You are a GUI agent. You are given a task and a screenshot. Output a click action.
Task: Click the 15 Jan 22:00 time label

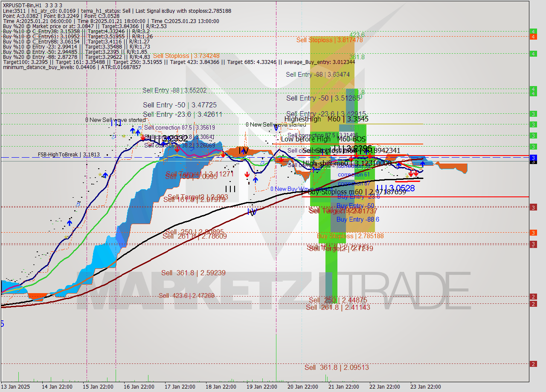click(x=99, y=387)
